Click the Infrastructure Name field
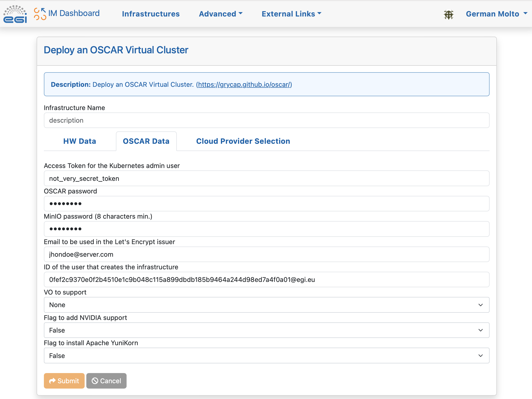The image size is (532, 399). point(266,120)
